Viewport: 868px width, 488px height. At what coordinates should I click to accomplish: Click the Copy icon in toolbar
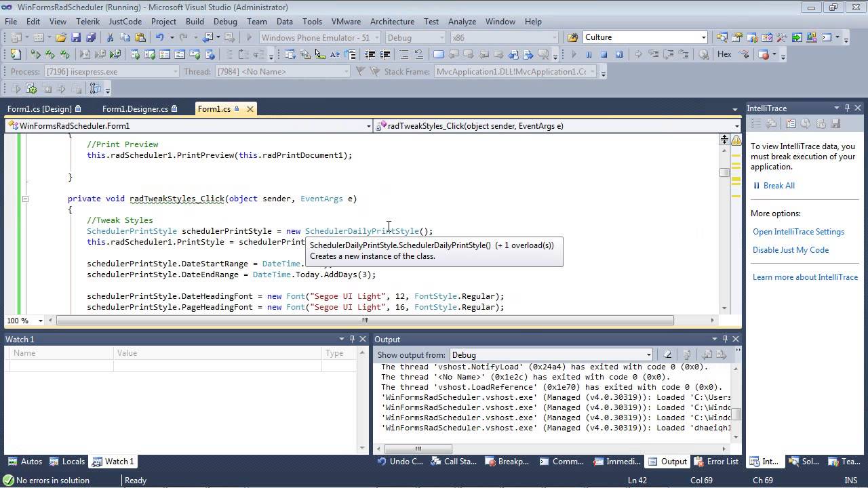[125, 38]
